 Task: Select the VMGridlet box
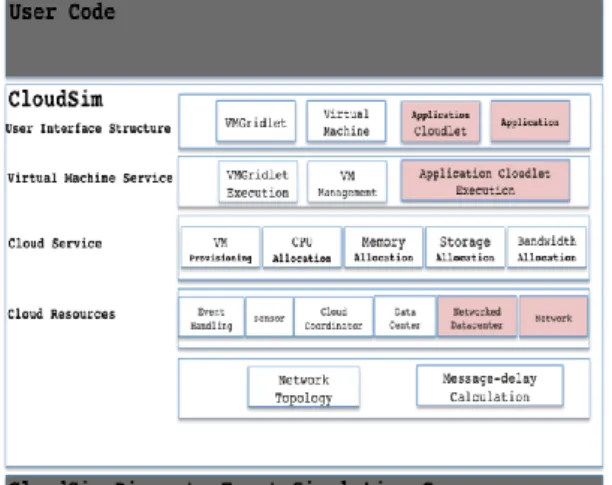[256, 121]
